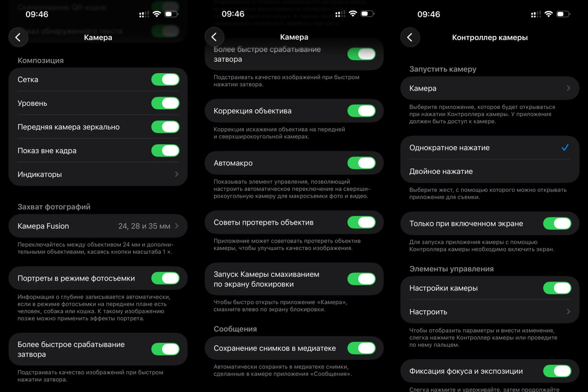Toggle Фиксация фокуса и экспозиции switch

tap(557, 371)
